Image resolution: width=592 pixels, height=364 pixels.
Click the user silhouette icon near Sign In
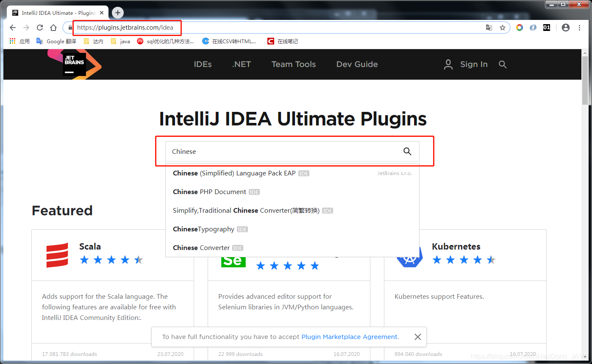tap(448, 64)
